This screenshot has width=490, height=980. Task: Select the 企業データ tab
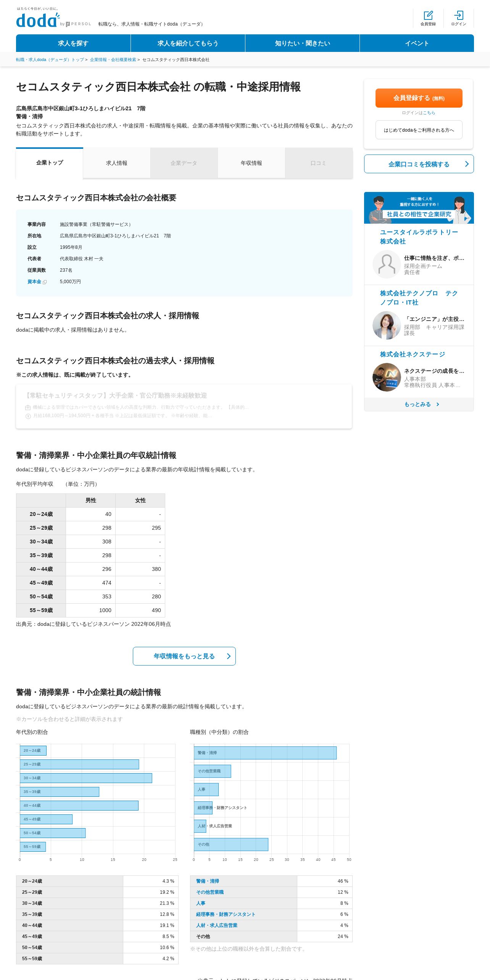click(184, 163)
